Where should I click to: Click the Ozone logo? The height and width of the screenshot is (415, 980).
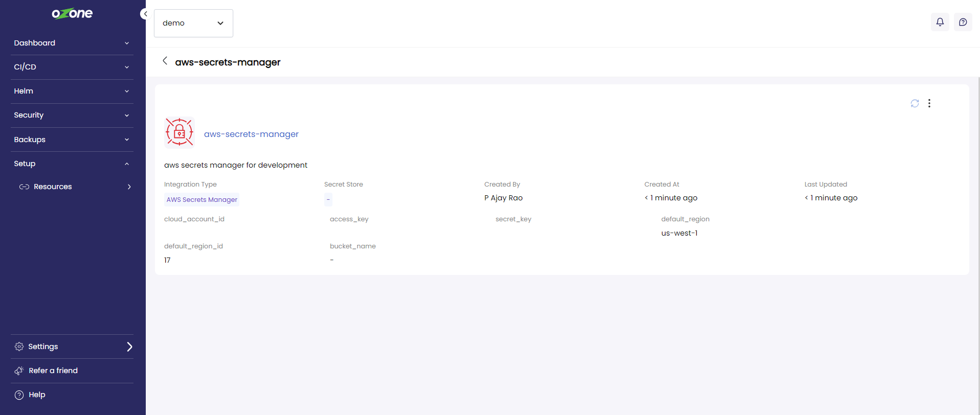point(72,14)
